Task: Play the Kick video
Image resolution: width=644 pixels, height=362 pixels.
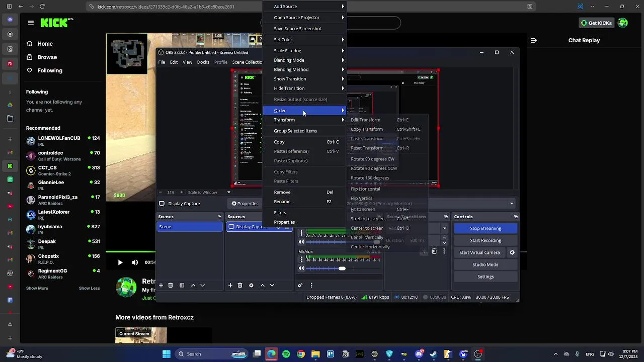Action: coord(120,262)
